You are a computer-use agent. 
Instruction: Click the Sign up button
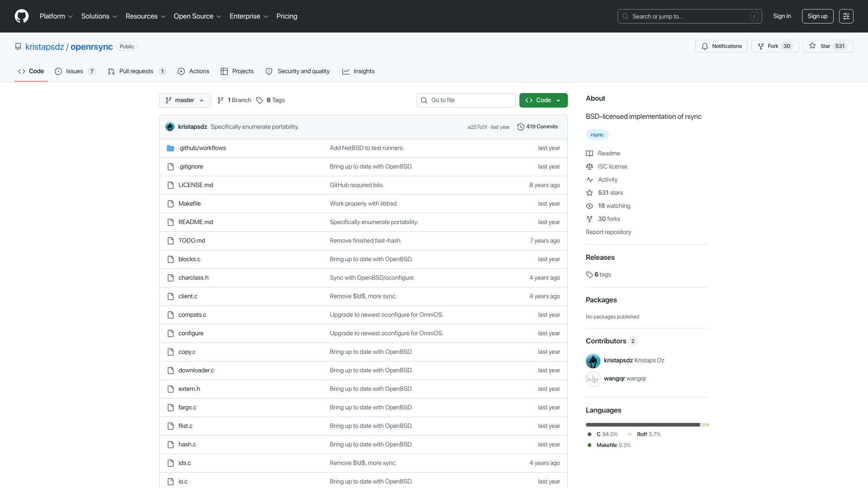[x=817, y=16]
